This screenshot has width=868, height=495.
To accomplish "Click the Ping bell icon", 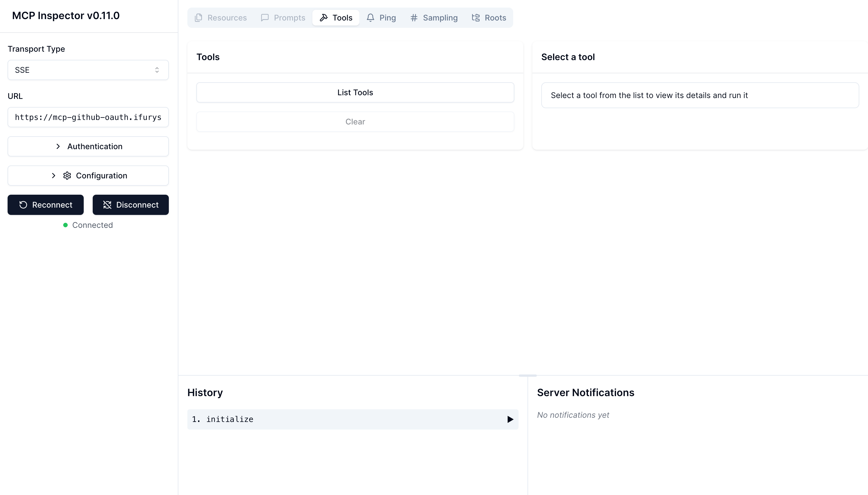I will 371,18.
